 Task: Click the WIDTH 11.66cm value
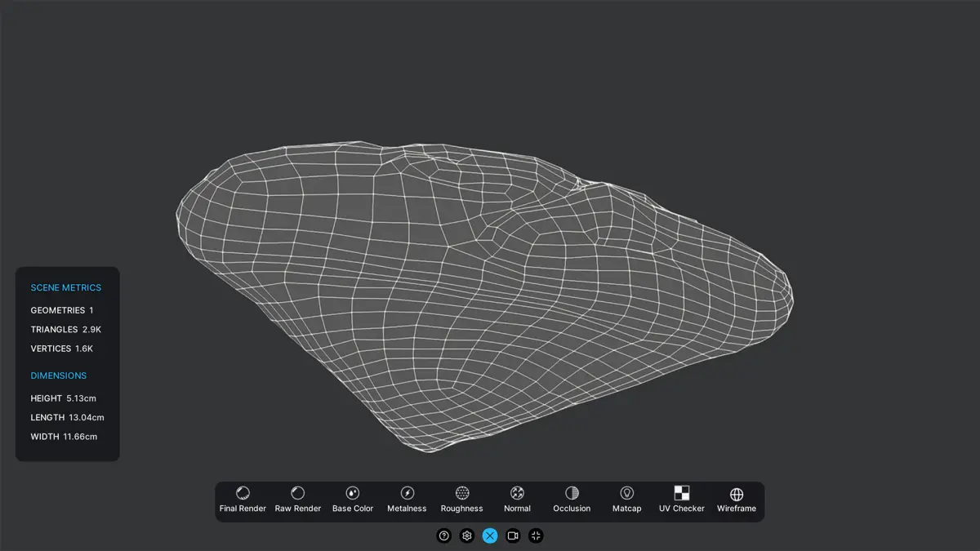click(x=65, y=437)
